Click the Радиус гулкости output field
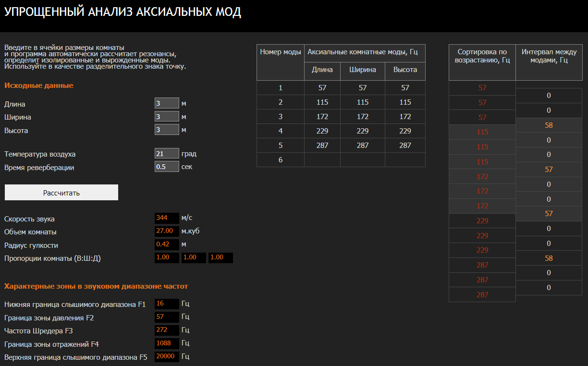 tap(167, 244)
